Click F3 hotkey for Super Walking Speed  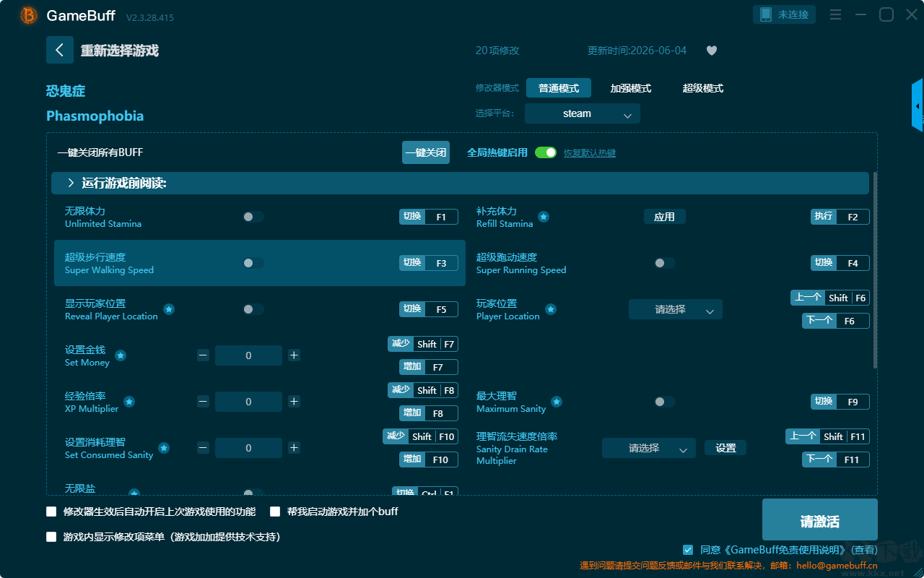429,263
